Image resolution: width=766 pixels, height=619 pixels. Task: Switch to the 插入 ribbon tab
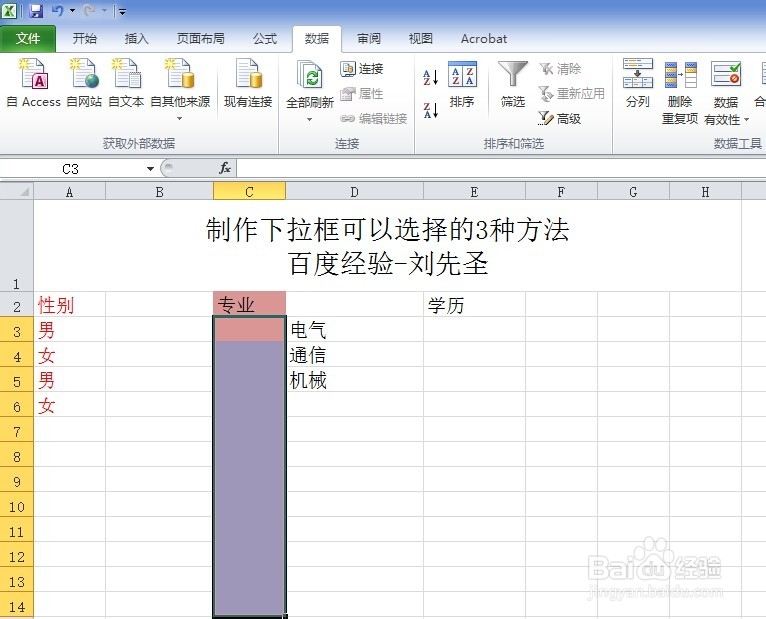(x=136, y=39)
